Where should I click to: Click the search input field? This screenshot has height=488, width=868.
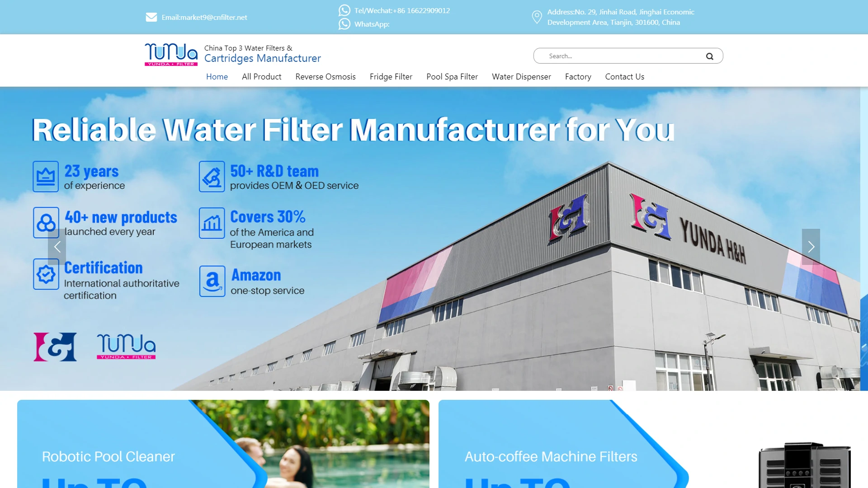pyautogui.click(x=622, y=56)
